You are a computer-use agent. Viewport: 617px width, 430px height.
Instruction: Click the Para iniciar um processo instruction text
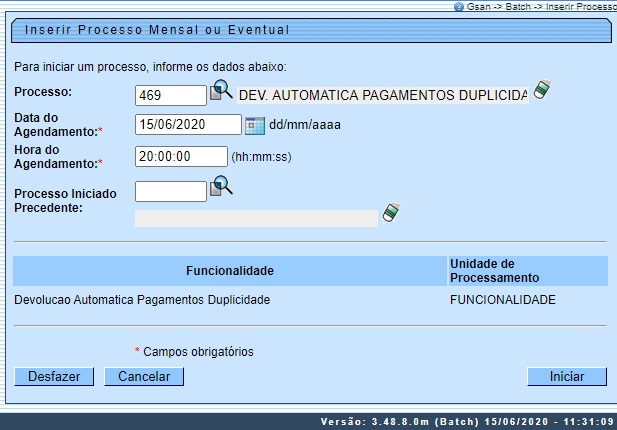pos(150,67)
